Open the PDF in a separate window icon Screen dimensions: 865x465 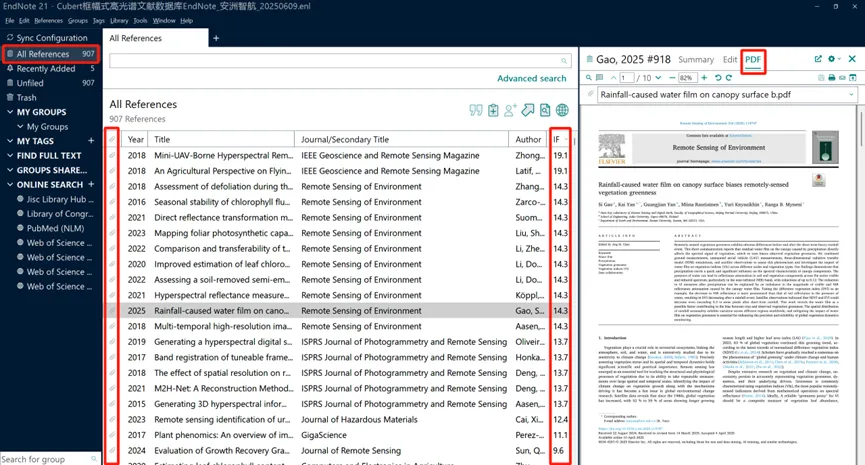click(x=853, y=78)
